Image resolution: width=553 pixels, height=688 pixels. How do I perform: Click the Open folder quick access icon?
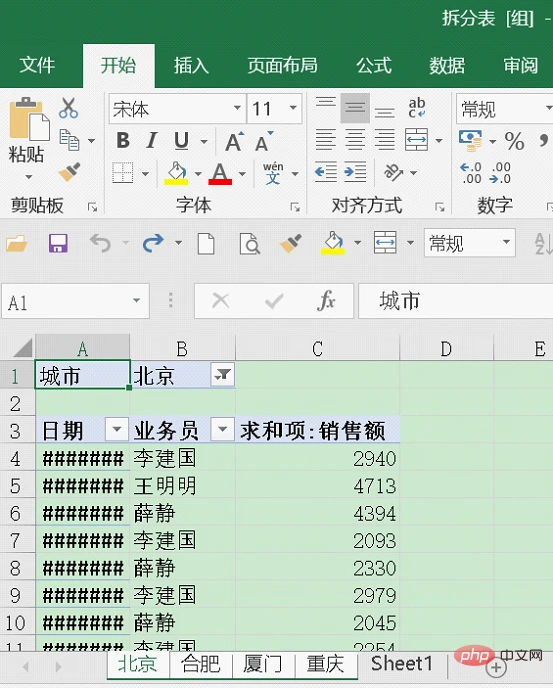click(17, 243)
